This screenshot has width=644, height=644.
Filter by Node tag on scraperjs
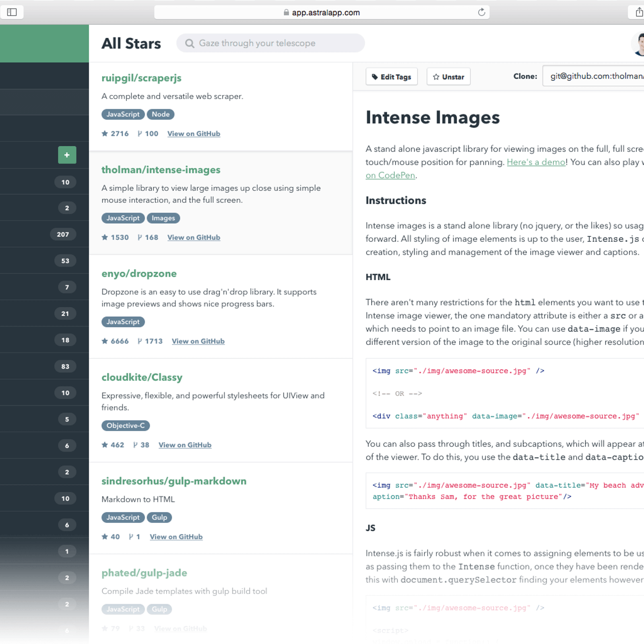click(x=161, y=114)
